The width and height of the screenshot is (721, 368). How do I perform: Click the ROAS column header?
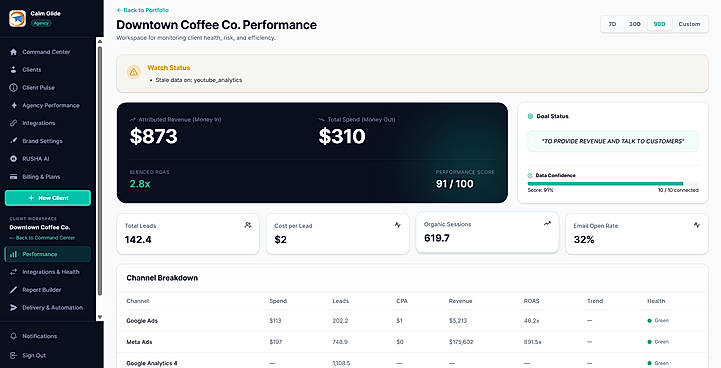(531, 301)
